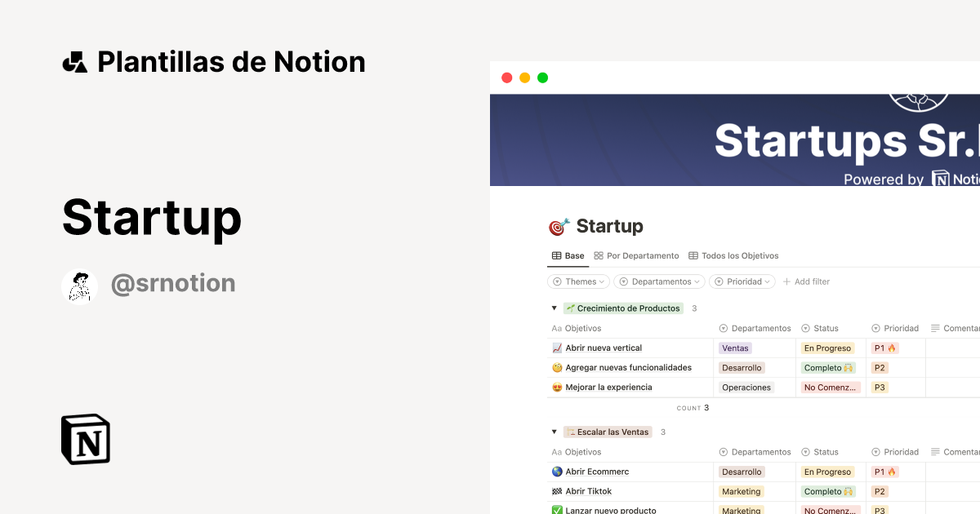
Task: Click the @srnotion author link
Action: click(x=173, y=284)
